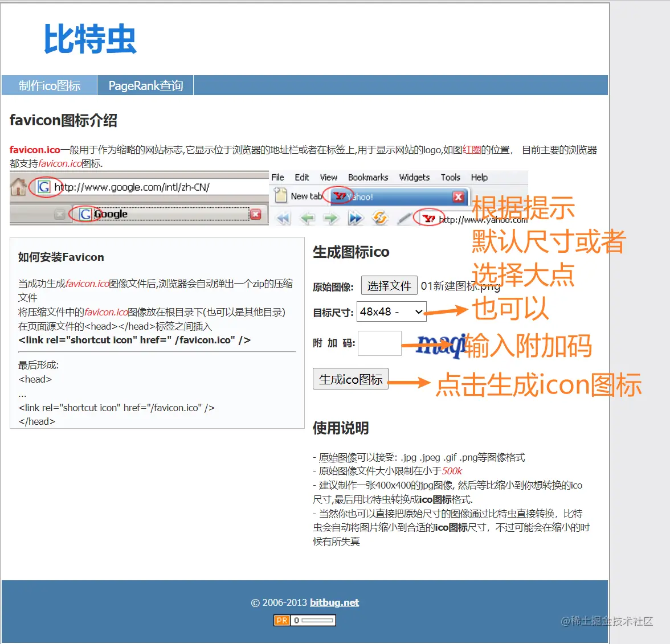Screen dimensions: 670x644
Task: Click the red 500k size limit text
Action: click(x=452, y=471)
